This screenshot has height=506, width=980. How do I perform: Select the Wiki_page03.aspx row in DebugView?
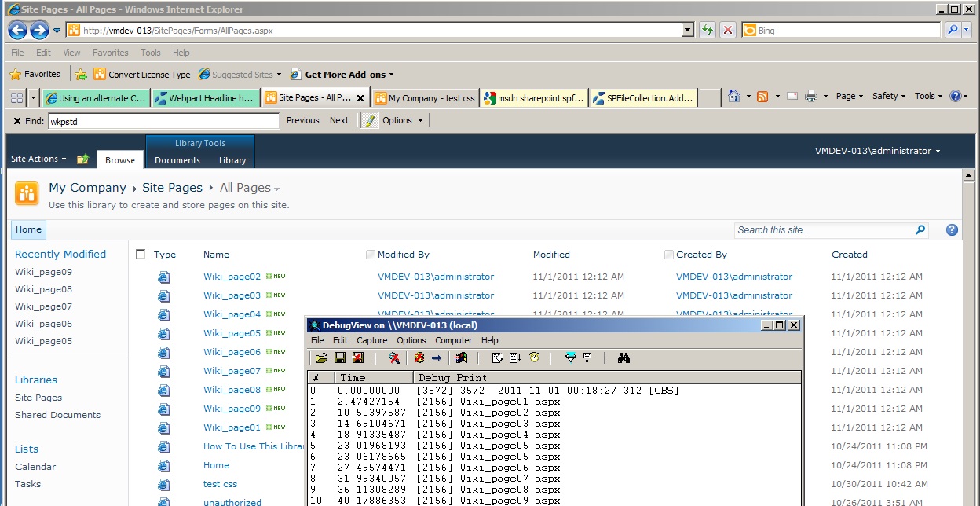click(x=554, y=423)
